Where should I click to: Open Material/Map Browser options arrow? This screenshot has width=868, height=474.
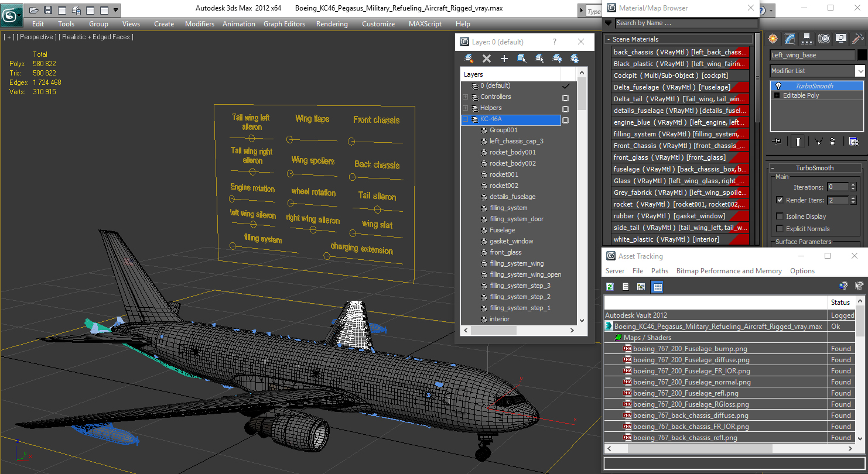click(x=609, y=23)
